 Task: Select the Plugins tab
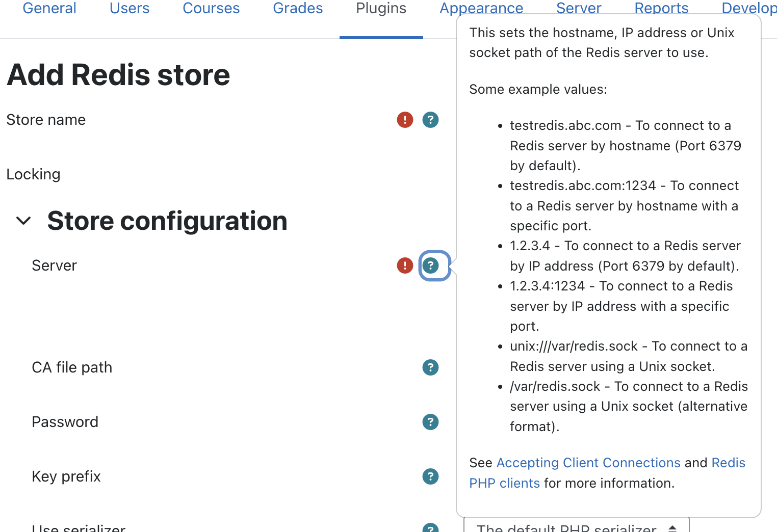(381, 8)
